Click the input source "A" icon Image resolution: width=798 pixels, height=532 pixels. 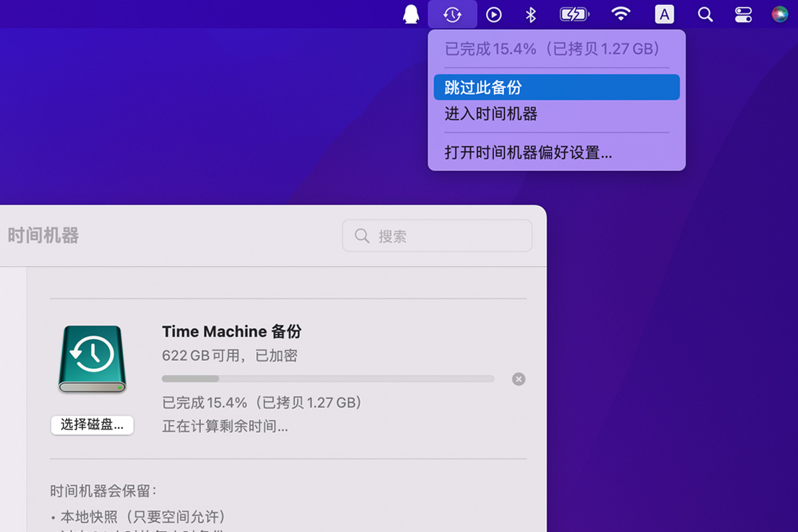[x=664, y=13]
